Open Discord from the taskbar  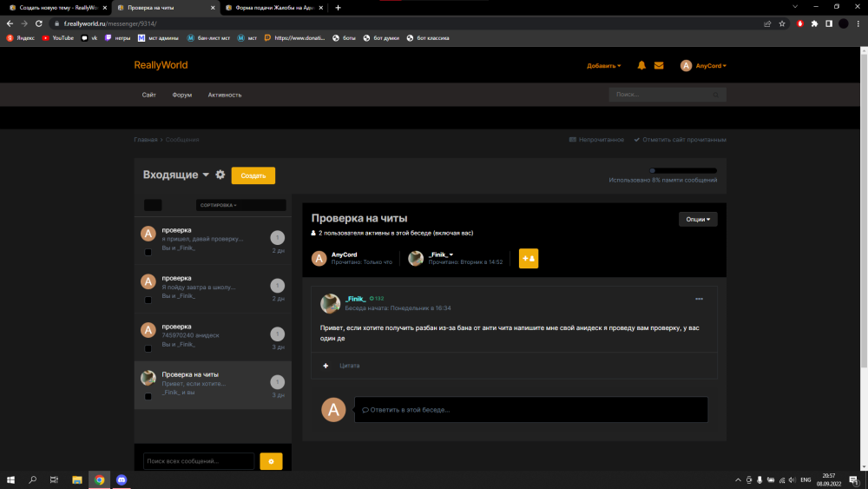(122, 479)
